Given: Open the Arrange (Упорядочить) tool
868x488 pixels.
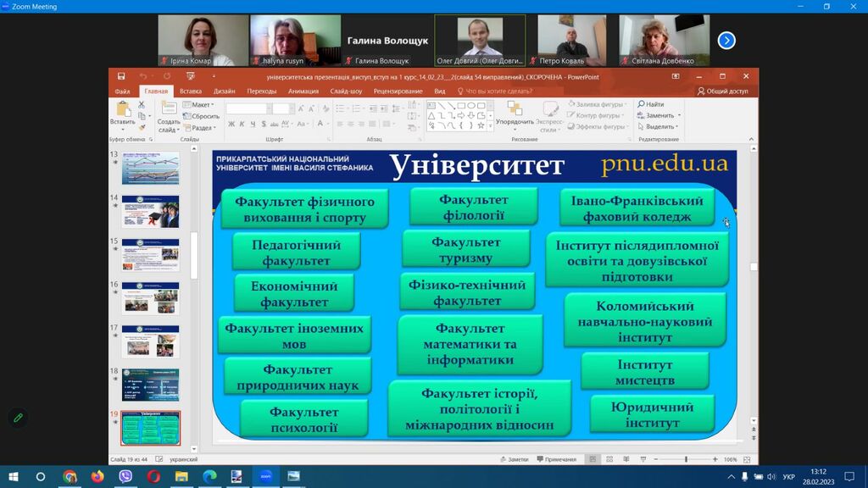Looking at the screenshot, I should 515,111.
